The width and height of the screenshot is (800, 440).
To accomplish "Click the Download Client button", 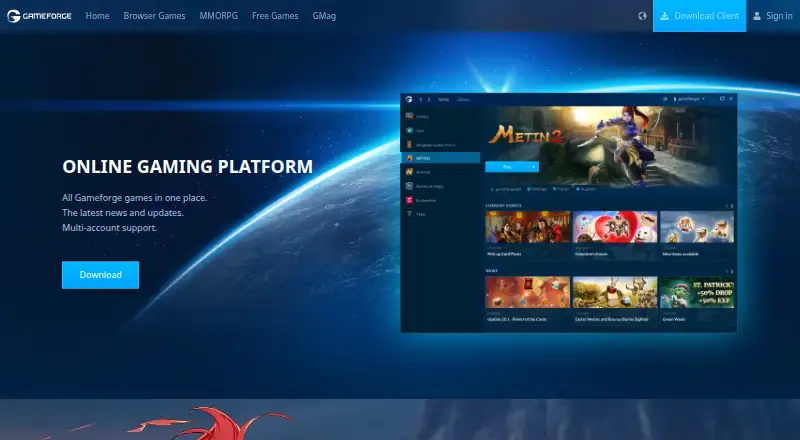I will [x=699, y=16].
